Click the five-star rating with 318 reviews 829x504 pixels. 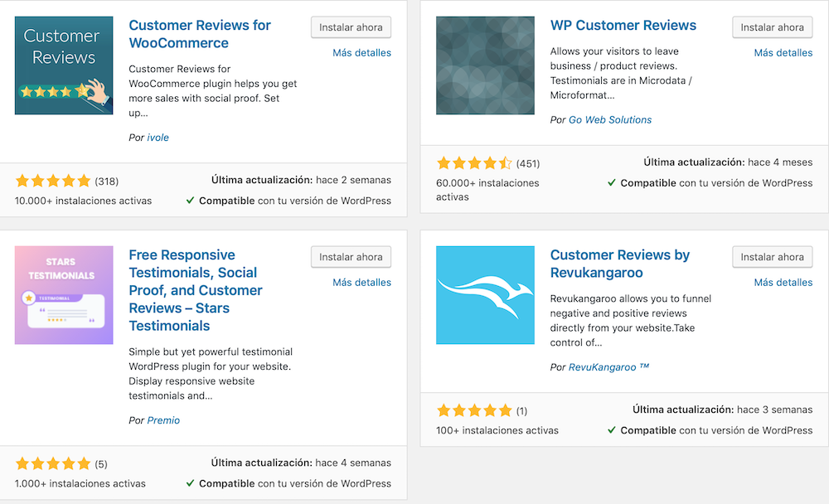[x=53, y=182]
